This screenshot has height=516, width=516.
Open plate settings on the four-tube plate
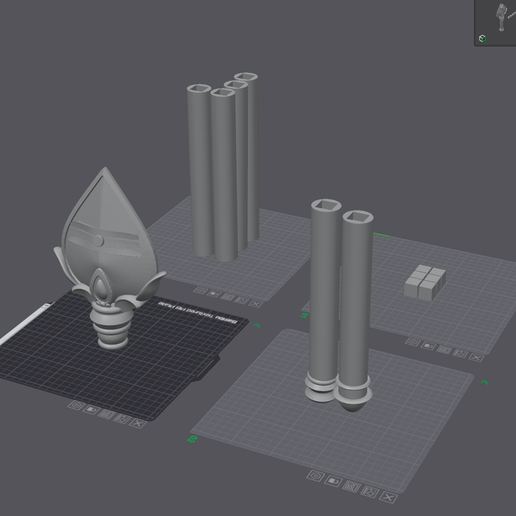pos(200,290)
